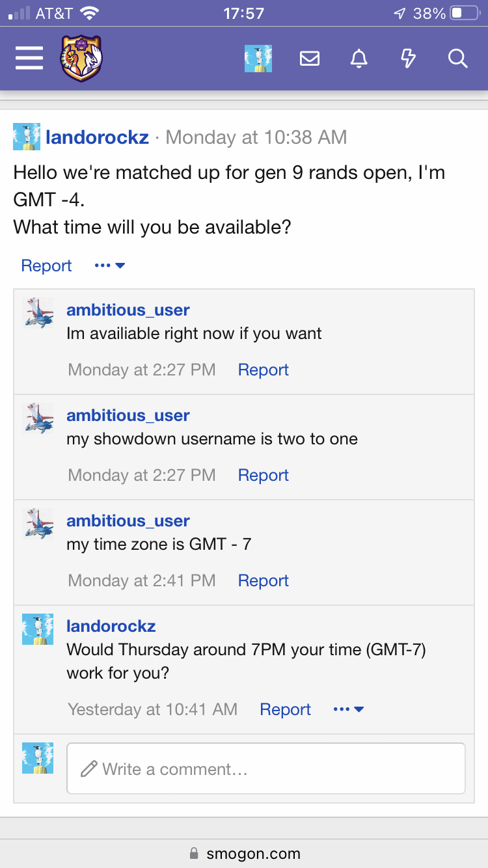The height and width of the screenshot is (868, 488).
Task: Tap the smogon.com address bar
Action: [x=244, y=853]
